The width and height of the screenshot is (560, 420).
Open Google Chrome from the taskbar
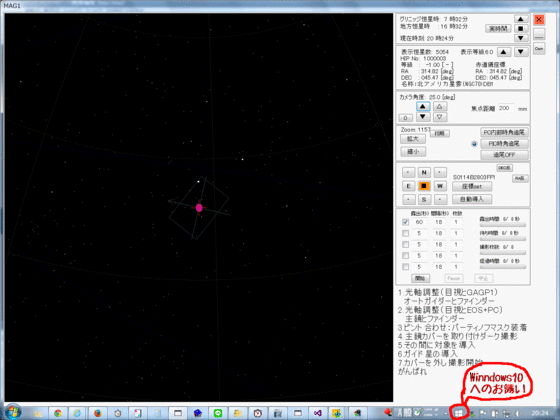point(57,413)
